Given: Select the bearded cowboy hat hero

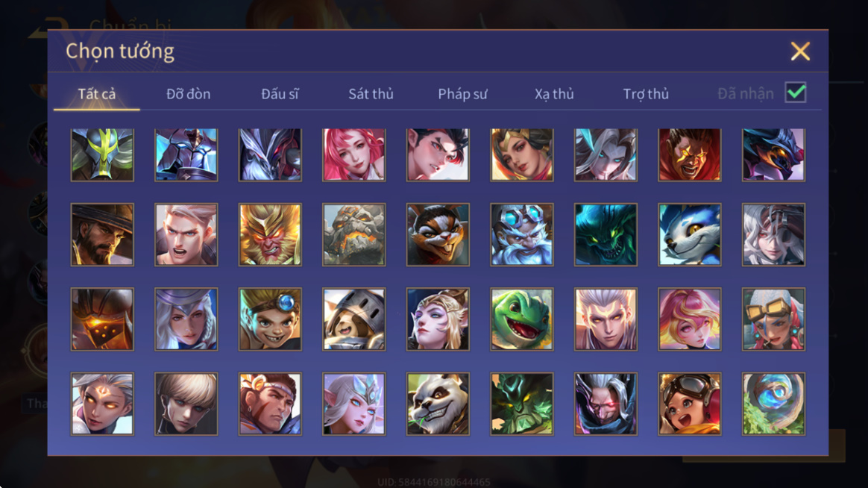Looking at the screenshot, I should [102, 234].
